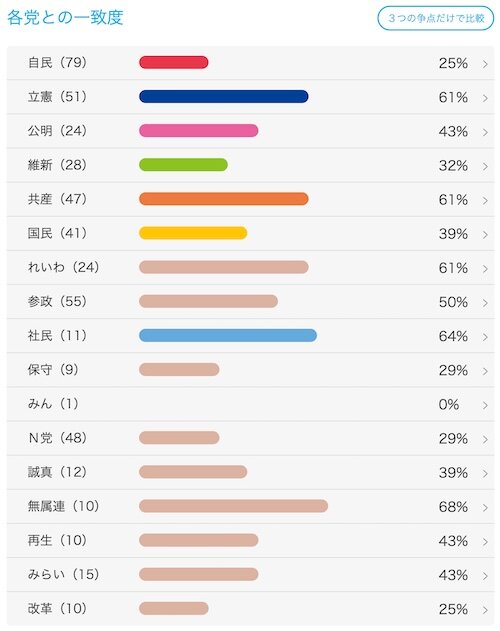Click the れいわ row arrow icon
The height and width of the screenshot is (631, 500).
pyautogui.click(x=485, y=269)
